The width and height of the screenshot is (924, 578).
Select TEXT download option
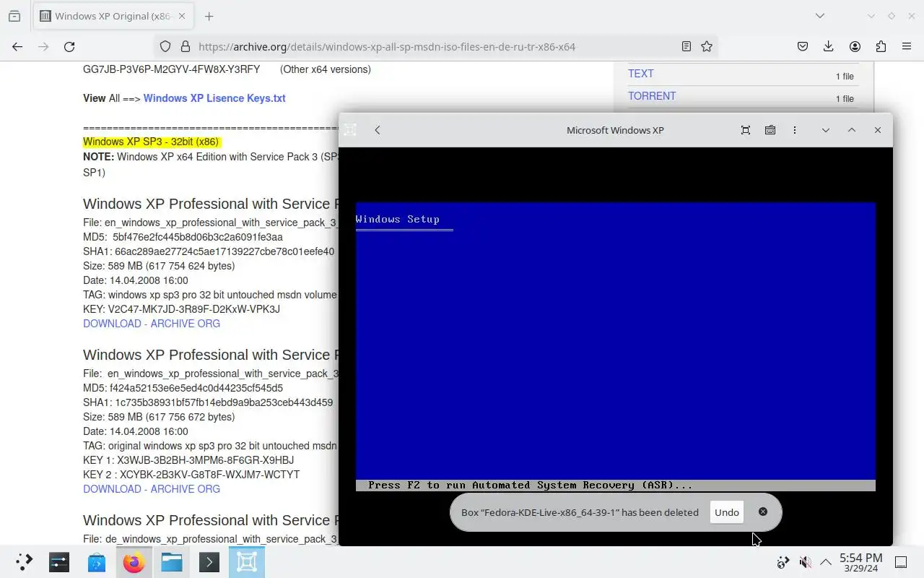(641, 74)
